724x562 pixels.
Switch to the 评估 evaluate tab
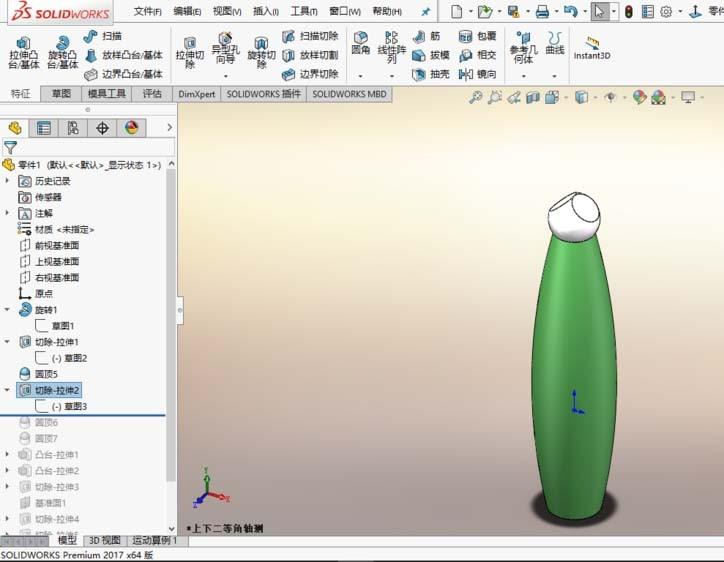[x=152, y=94]
